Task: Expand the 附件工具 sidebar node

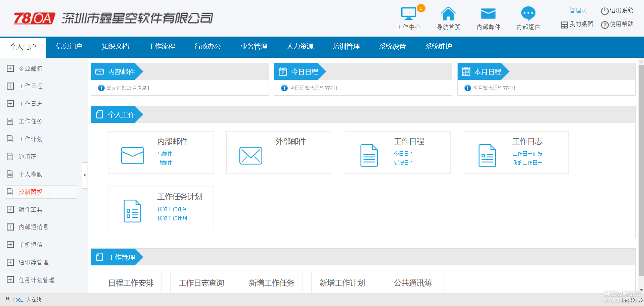Action: (x=10, y=209)
